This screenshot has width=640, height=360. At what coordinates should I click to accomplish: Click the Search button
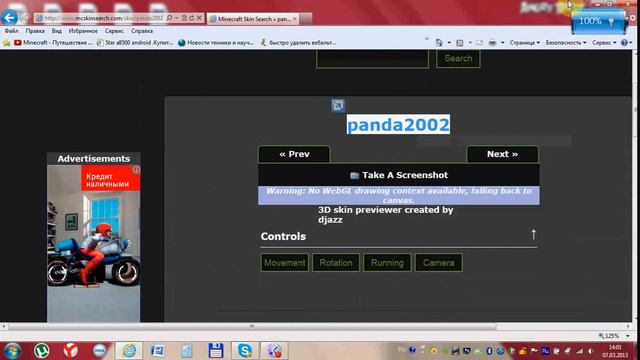[458, 59]
